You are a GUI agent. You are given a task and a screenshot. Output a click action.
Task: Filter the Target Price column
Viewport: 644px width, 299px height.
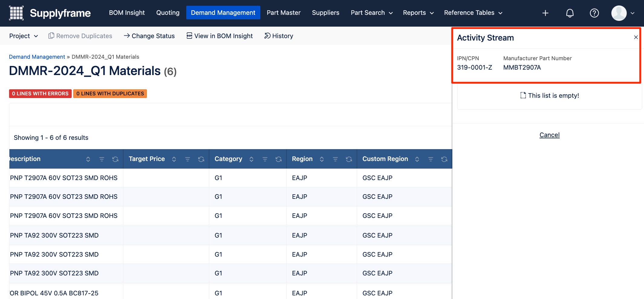[x=187, y=159]
